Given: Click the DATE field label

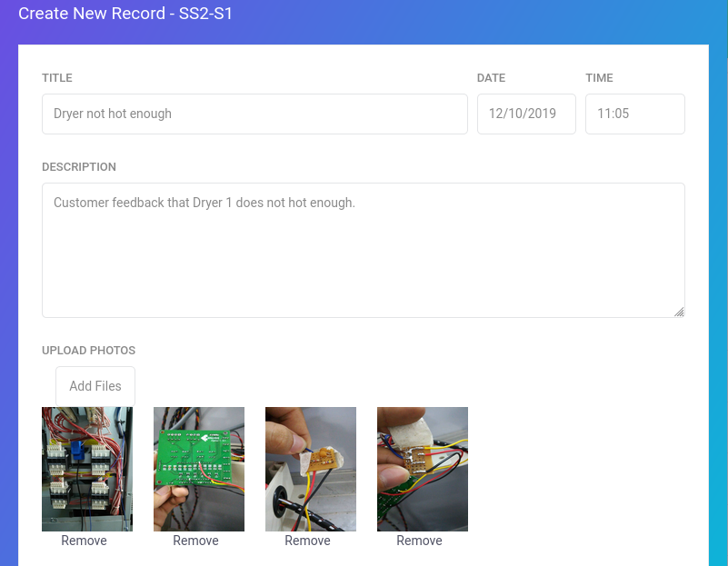Looking at the screenshot, I should 491,78.
